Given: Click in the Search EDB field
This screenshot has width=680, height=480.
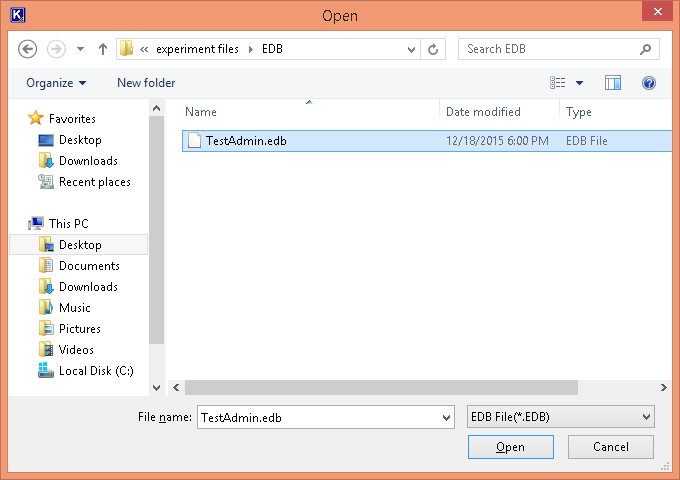Looking at the screenshot, I should tap(548, 49).
